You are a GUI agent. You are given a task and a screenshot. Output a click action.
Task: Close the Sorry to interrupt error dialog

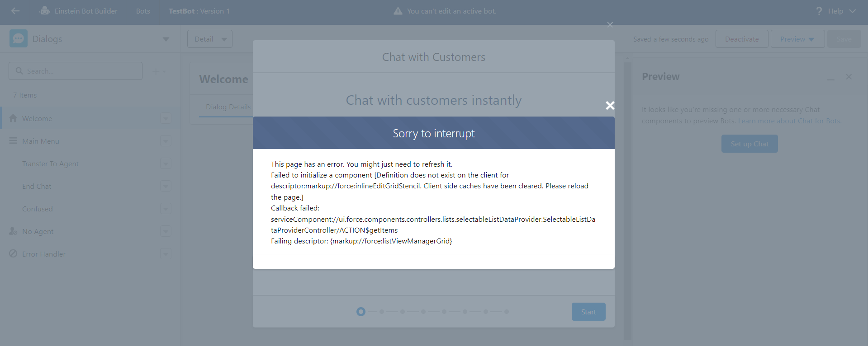pos(610,105)
